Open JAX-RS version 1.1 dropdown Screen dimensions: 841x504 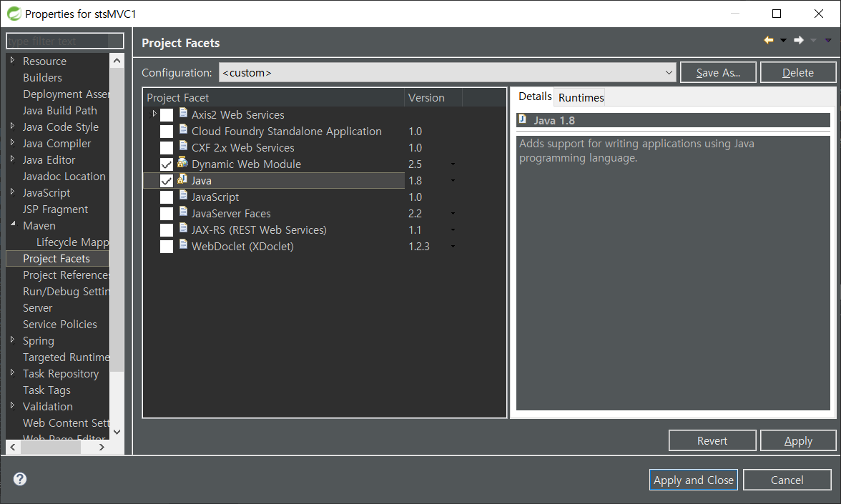pos(453,230)
